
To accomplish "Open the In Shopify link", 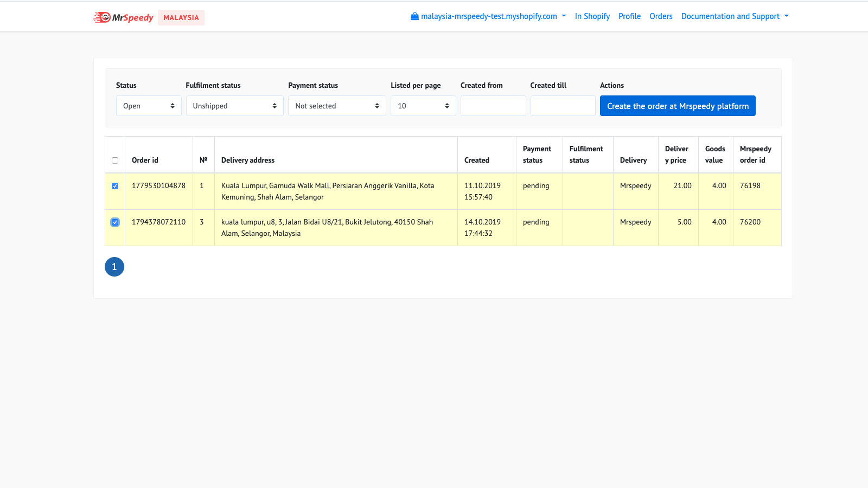I will click(x=592, y=16).
